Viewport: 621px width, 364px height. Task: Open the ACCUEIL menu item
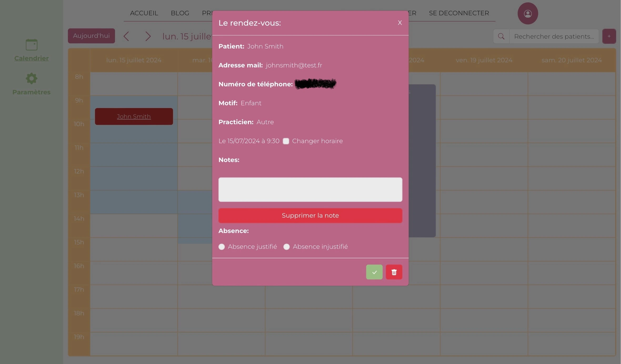(144, 13)
